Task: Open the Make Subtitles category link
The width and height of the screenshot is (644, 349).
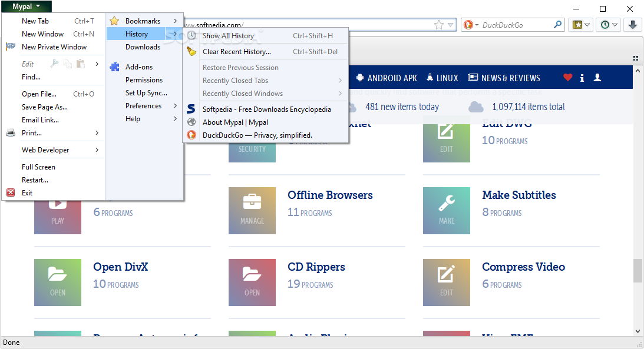Action: (x=519, y=195)
